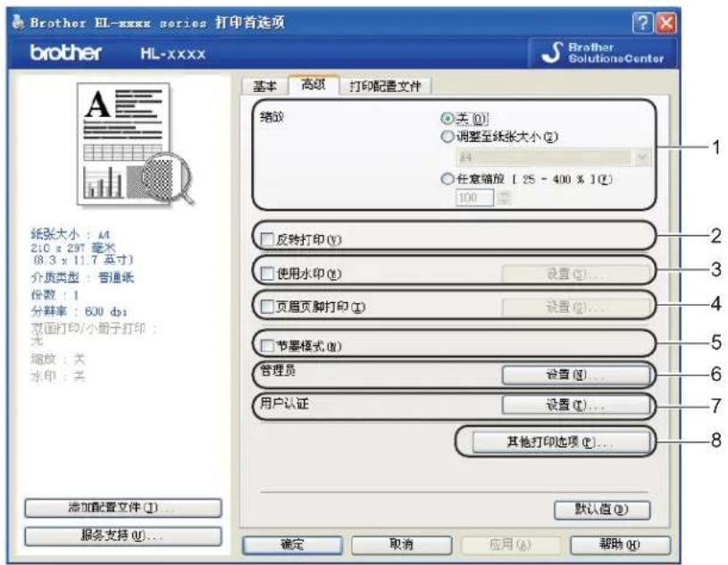The height and width of the screenshot is (565, 728).
Task: Close the printing preferences dialog
Action: point(665,22)
